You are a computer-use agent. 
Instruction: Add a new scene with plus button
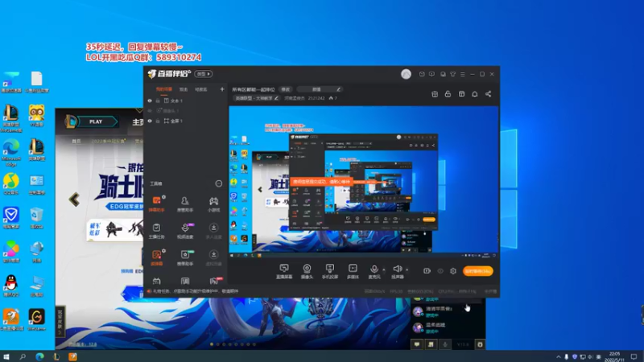click(x=222, y=89)
